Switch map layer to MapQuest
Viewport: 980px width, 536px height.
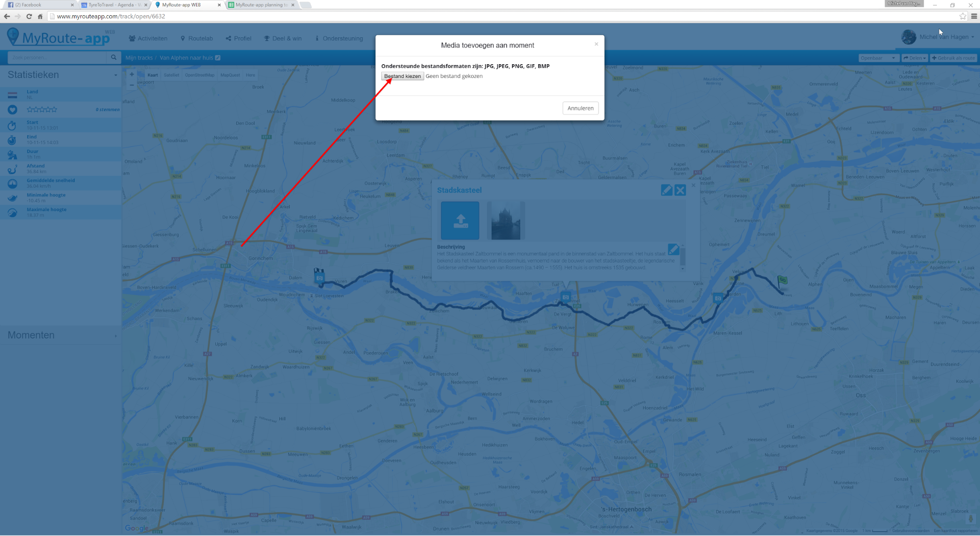pyautogui.click(x=230, y=75)
